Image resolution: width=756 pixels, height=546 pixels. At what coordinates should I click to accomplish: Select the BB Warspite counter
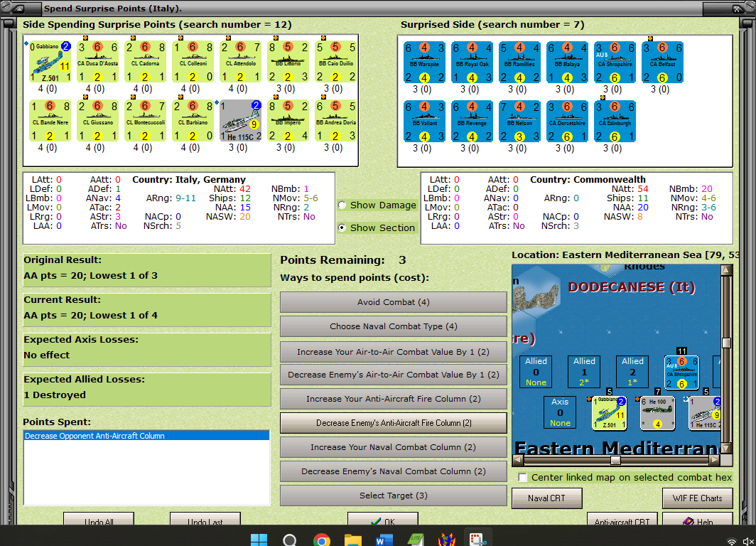click(424, 63)
